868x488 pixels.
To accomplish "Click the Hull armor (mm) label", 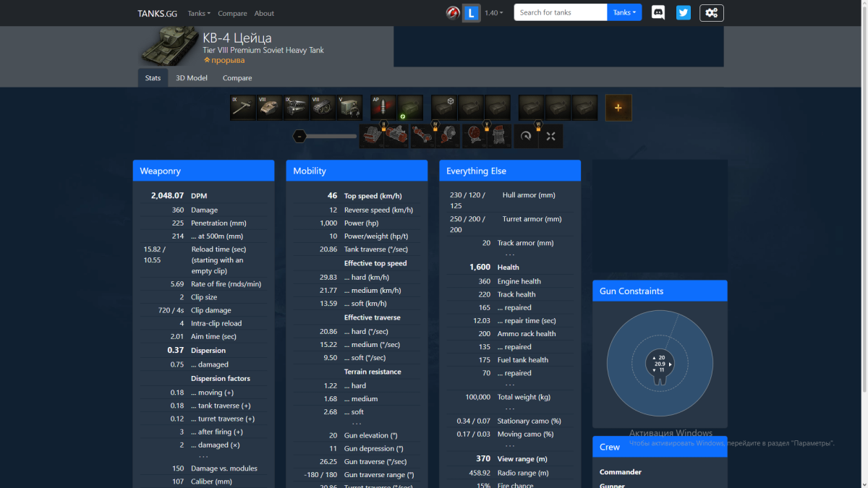I will pos(529,195).
